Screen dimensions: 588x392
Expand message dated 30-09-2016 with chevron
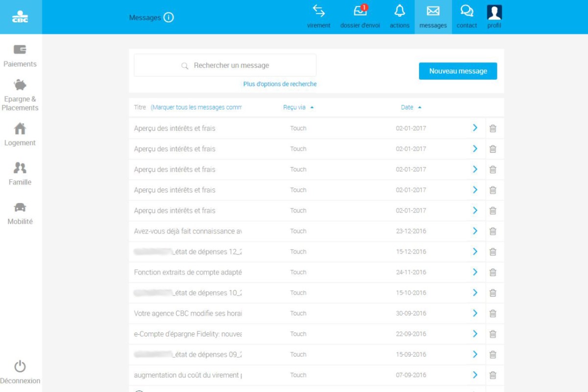coord(474,313)
